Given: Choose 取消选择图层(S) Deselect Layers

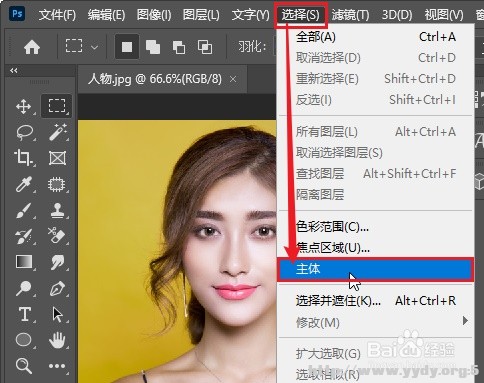Looking at the screenshot, I should [x=376, y=153].
